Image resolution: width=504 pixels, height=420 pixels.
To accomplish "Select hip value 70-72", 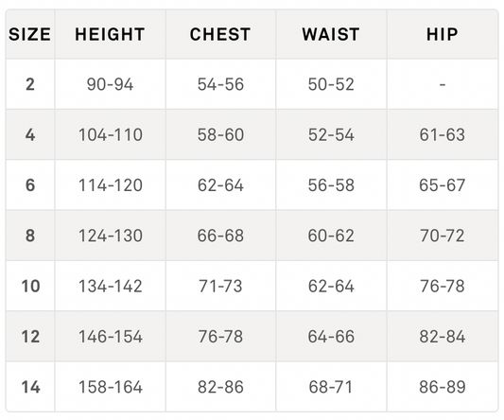I will (x=443, y=236).
